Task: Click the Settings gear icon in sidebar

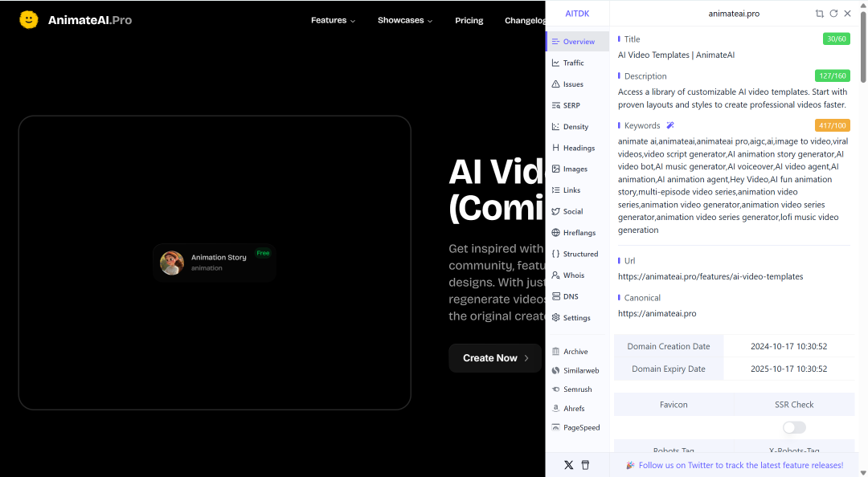Action: [556, 318]
